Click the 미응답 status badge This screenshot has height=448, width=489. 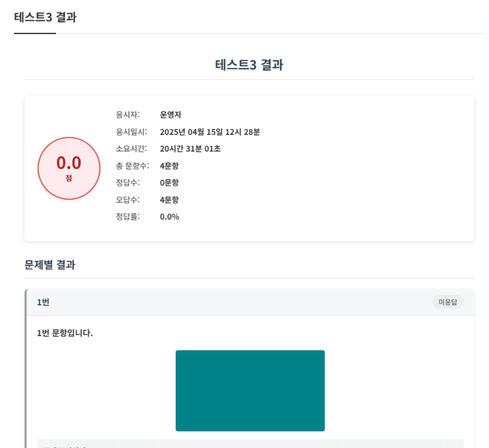[448, 302]
